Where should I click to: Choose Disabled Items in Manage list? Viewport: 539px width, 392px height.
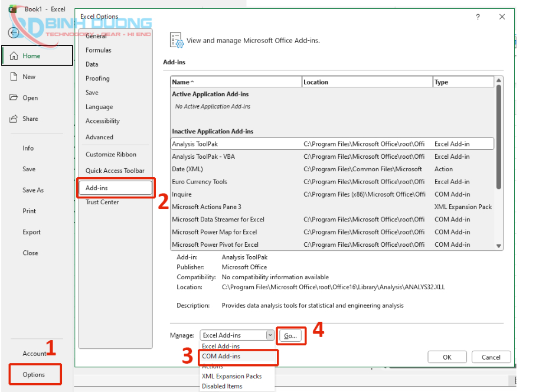click(x=222, y=386)
